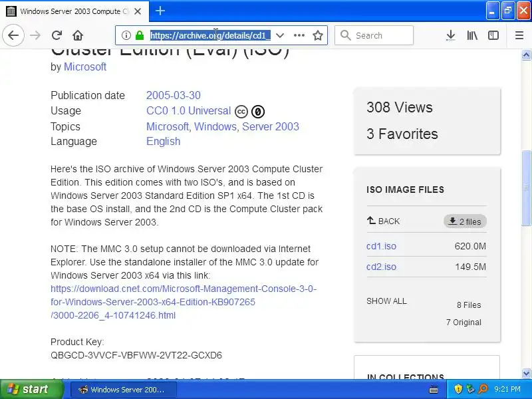Screen dimensions: 532x399
Task: Bookmark this page with the star
Action: coord(318,35)
